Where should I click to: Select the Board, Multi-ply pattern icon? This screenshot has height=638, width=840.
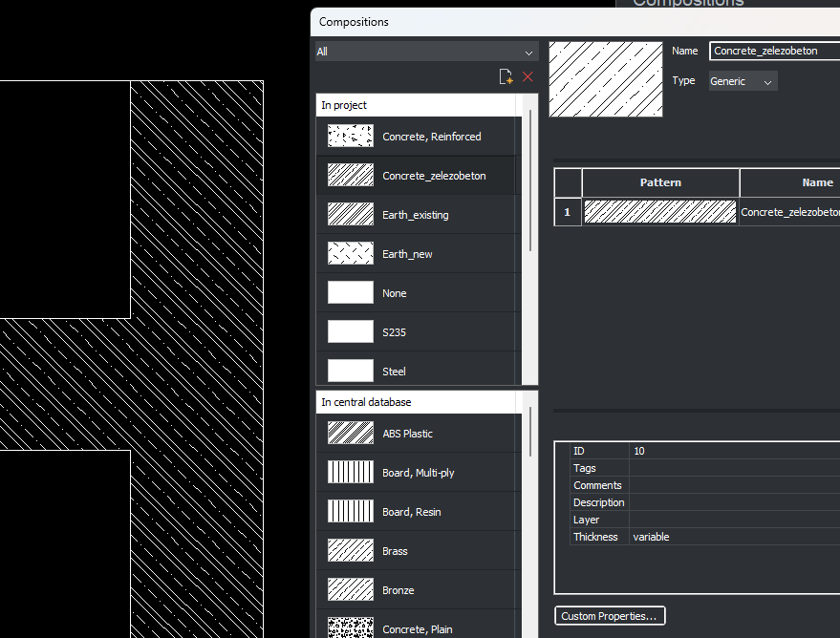coord(350,473)
